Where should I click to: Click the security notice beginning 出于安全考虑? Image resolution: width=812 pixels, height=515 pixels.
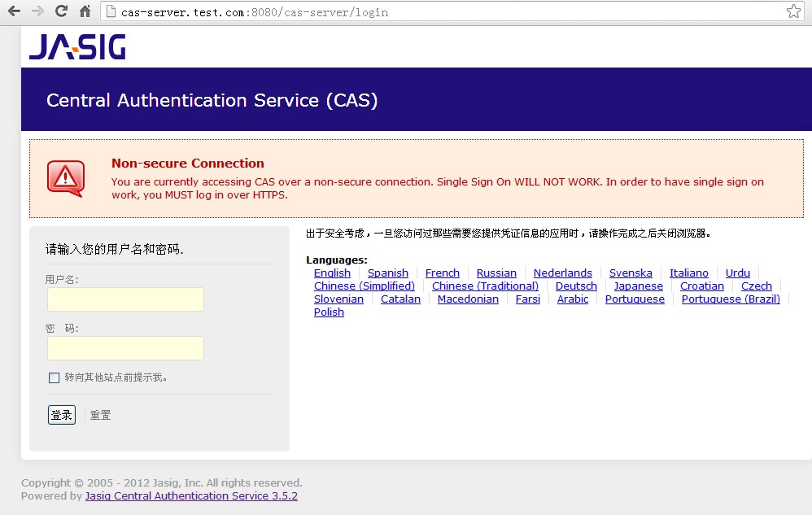[x=508, y=233]
